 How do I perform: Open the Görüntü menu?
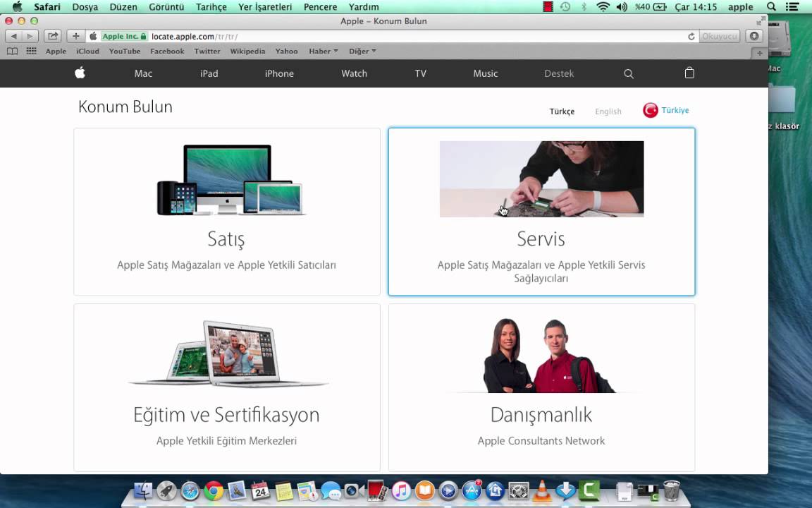click(x=166, y=7)
